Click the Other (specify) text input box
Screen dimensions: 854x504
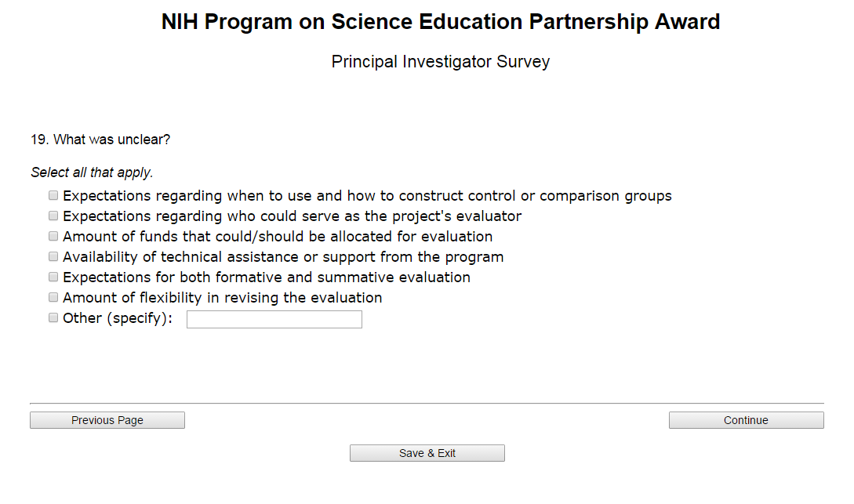(274, 319)
